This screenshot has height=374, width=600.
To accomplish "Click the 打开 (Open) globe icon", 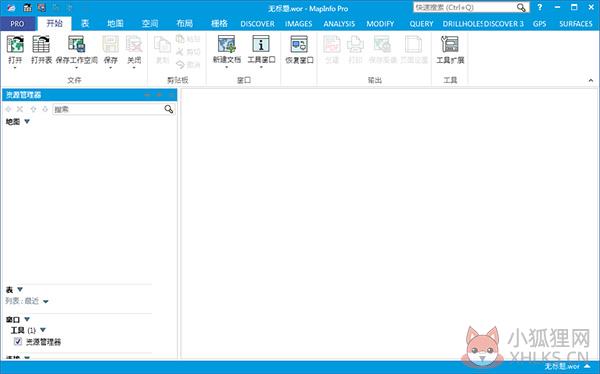I will tap(15, 44).
